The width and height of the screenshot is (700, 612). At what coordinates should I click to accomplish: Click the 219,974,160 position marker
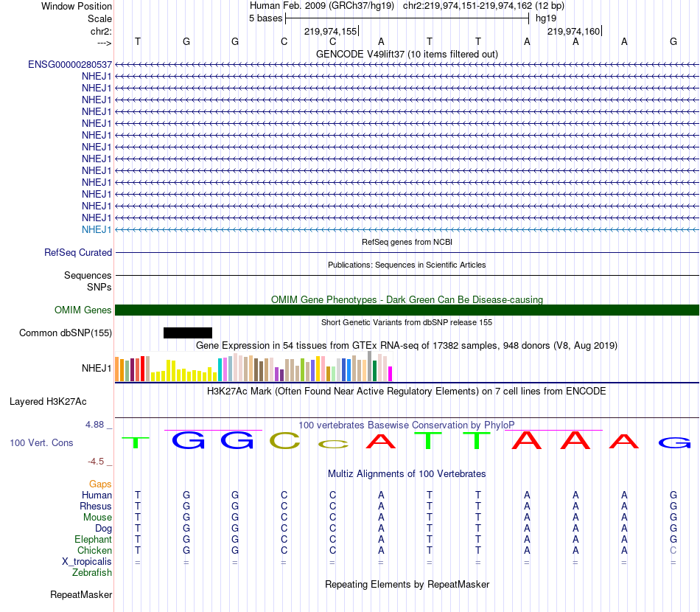(574, 31)
